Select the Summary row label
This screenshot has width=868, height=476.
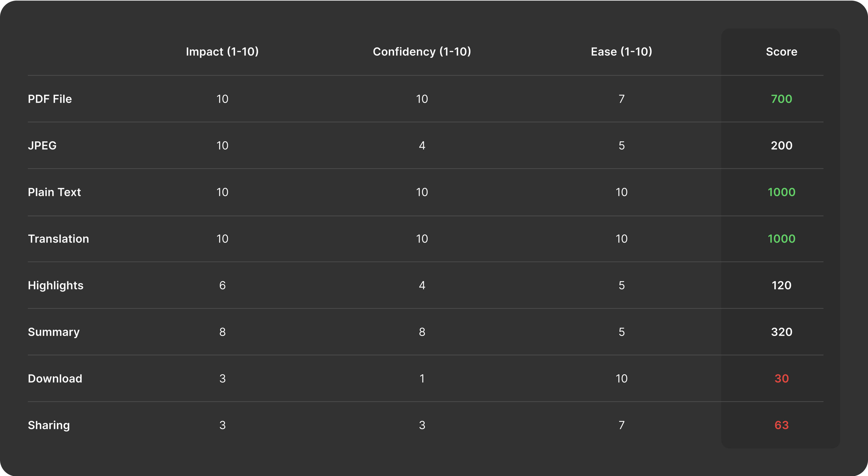click(x=54, y=332)
